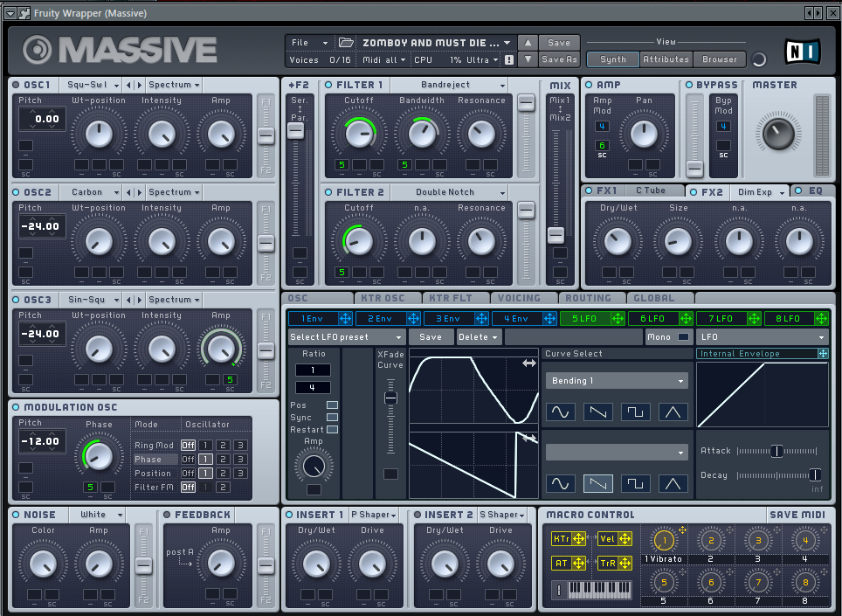Click the 5 LFO modulation assign crosshair
842x616 pixels.
[x=618, y=318]
